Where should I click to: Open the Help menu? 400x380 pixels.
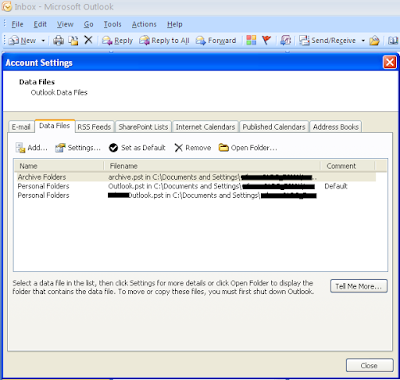[175, 24]
